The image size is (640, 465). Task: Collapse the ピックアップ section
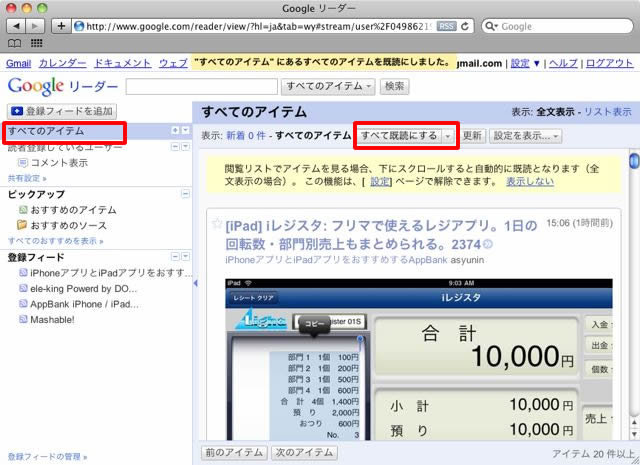tap(185, 194)
